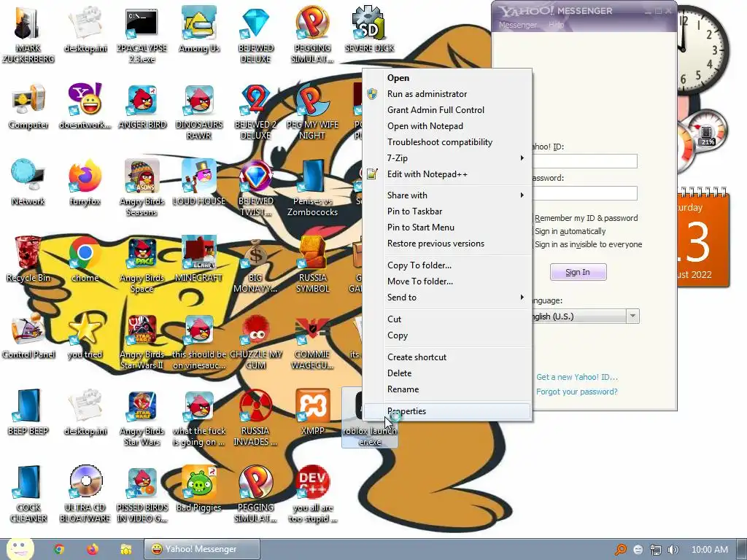Expand the Send to submenu
This screenshot has width=747, height=560.
tap(447, 297)
